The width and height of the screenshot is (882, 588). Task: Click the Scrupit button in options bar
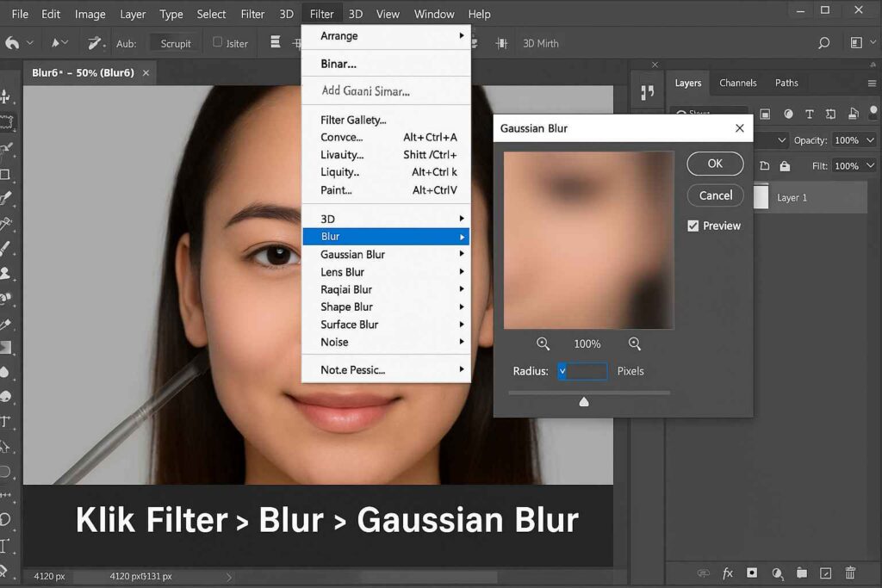pyautogui.click(x=176, y=43)
